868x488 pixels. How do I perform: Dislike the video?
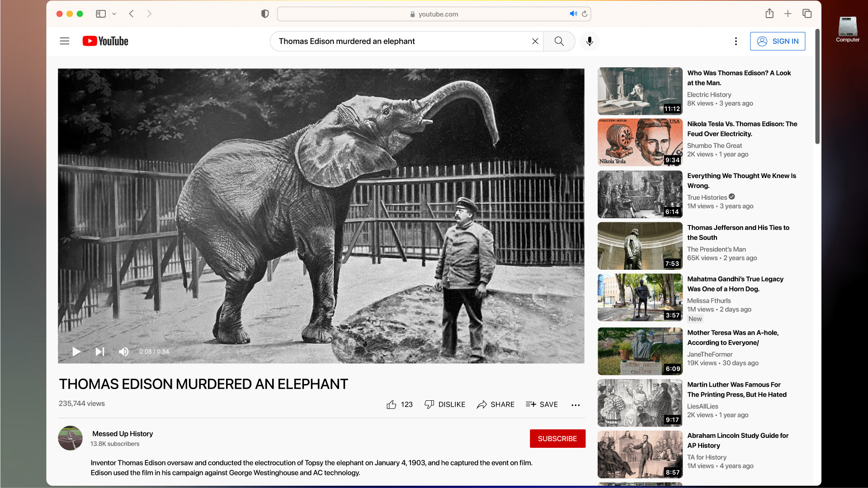[x=445, y=404]
